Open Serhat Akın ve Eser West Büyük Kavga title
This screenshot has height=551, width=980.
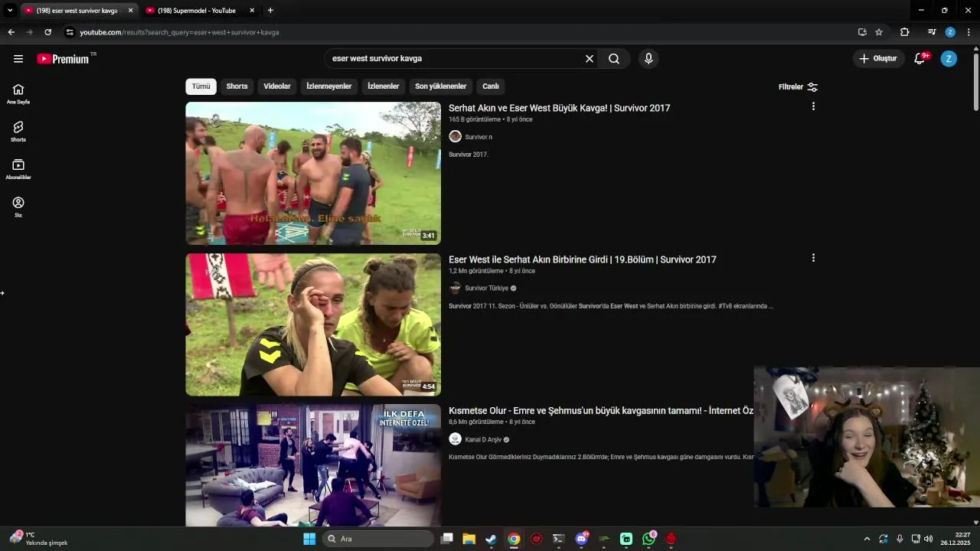(560, 108)
